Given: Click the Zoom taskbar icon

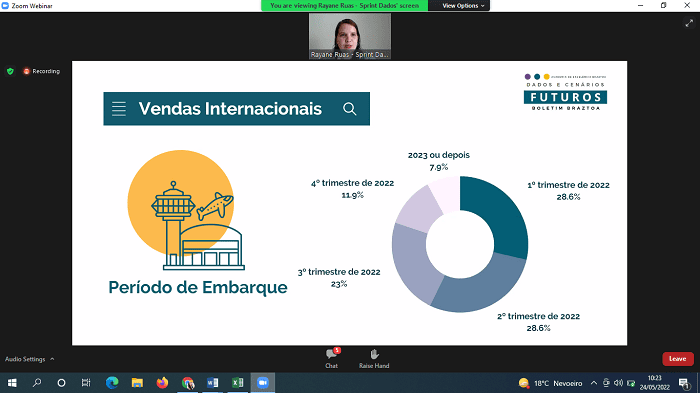Looking at the screenshot, I should point(262,383).
